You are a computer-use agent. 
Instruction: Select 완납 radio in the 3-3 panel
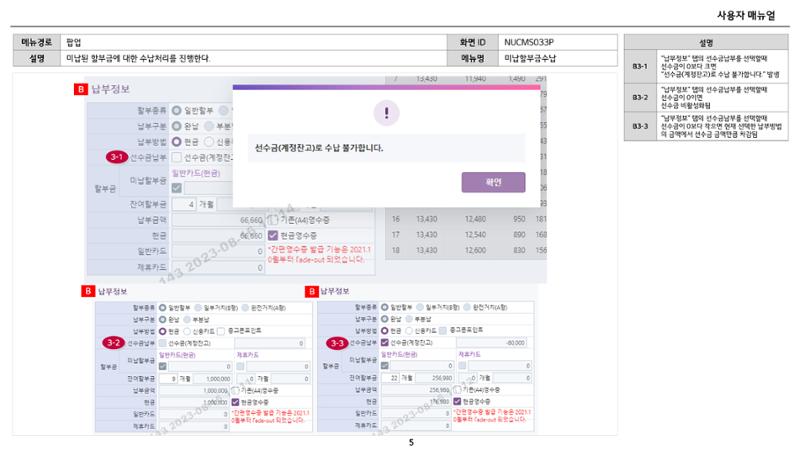point(385,319)
